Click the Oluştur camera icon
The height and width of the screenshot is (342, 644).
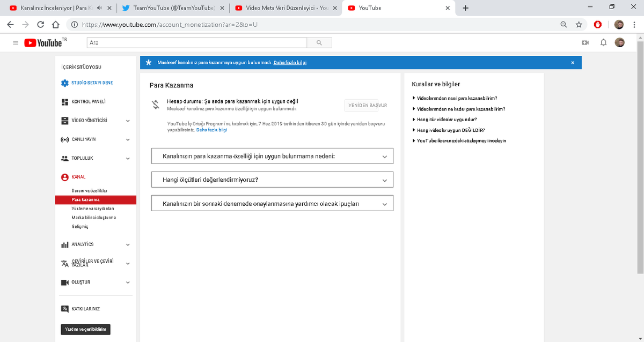point(65,282)
